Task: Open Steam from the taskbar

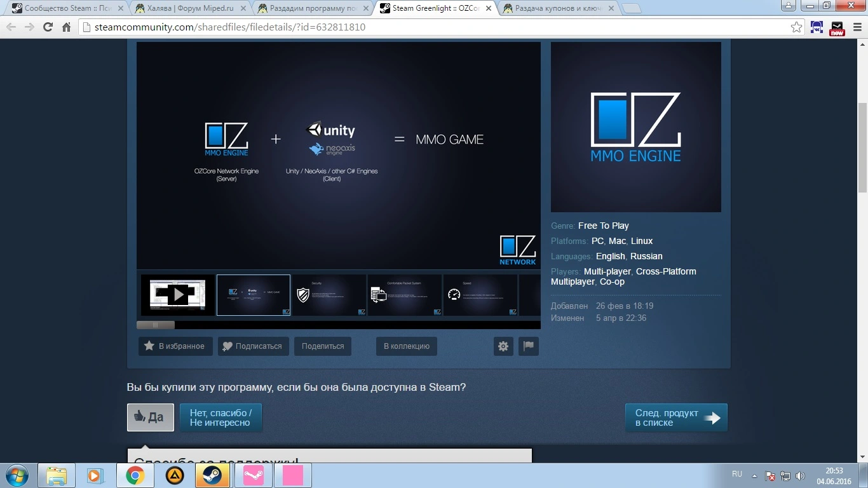Action: point(213,475)
